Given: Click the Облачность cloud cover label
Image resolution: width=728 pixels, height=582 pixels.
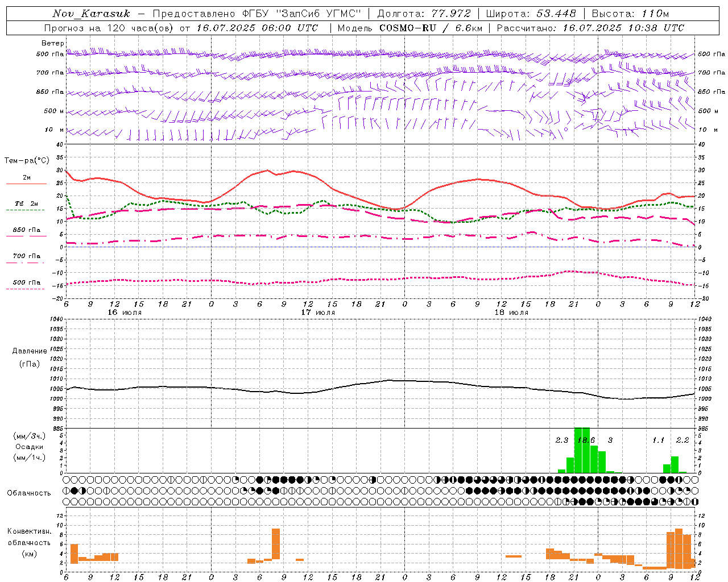Looking at the screenshot, I should coord(29,493).
